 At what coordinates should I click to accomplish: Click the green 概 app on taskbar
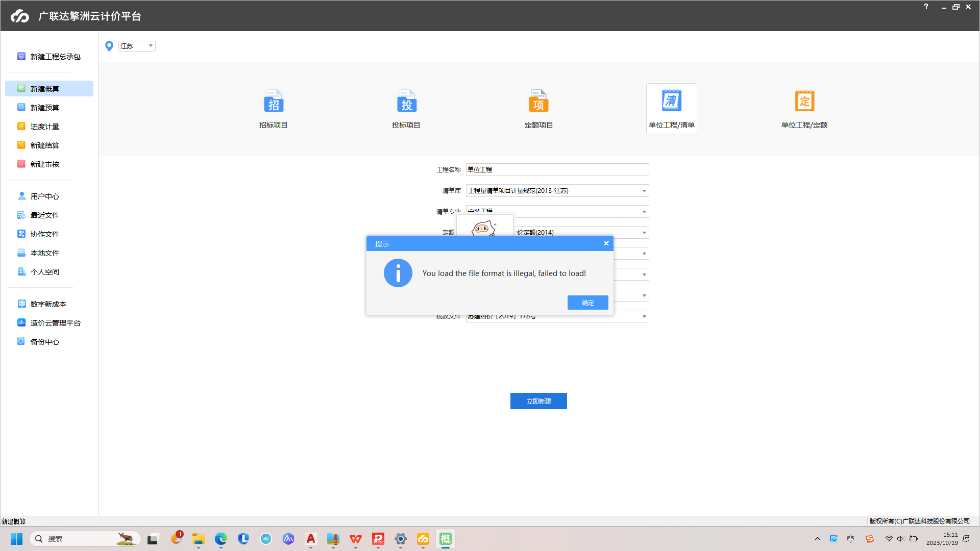pos(446,539)
